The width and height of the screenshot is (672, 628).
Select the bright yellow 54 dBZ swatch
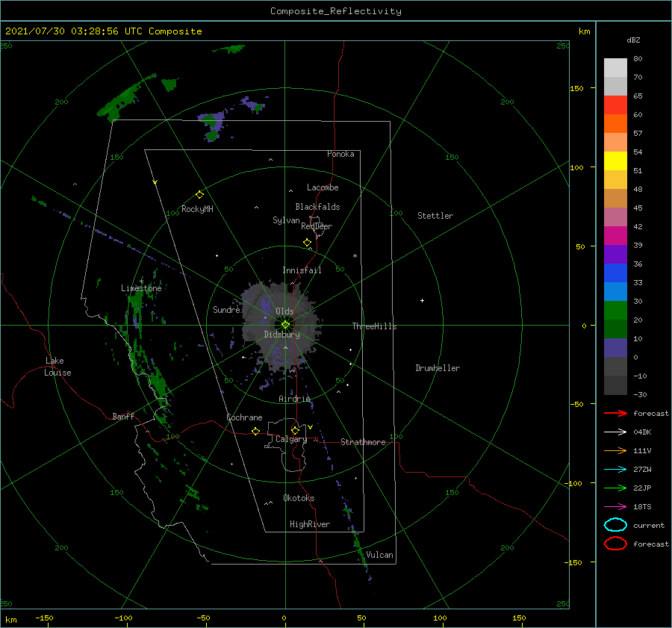(615, 161)
